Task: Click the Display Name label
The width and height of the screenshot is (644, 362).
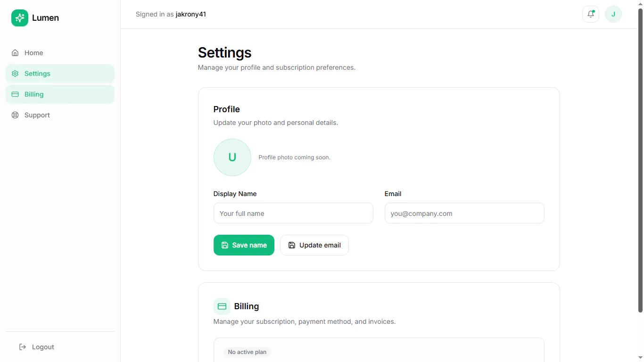Action: click(x=235, y=194)
